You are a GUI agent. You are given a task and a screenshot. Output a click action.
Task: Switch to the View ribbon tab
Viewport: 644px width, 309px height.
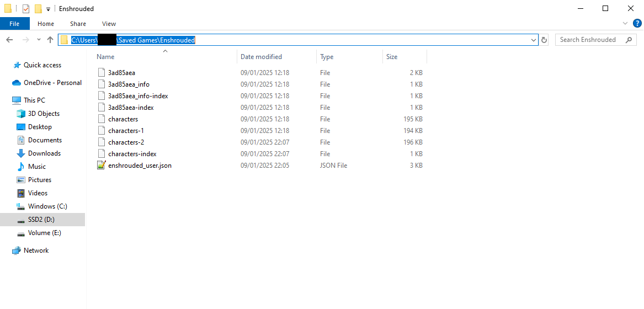pyautogui.click(x=109, y=24)
